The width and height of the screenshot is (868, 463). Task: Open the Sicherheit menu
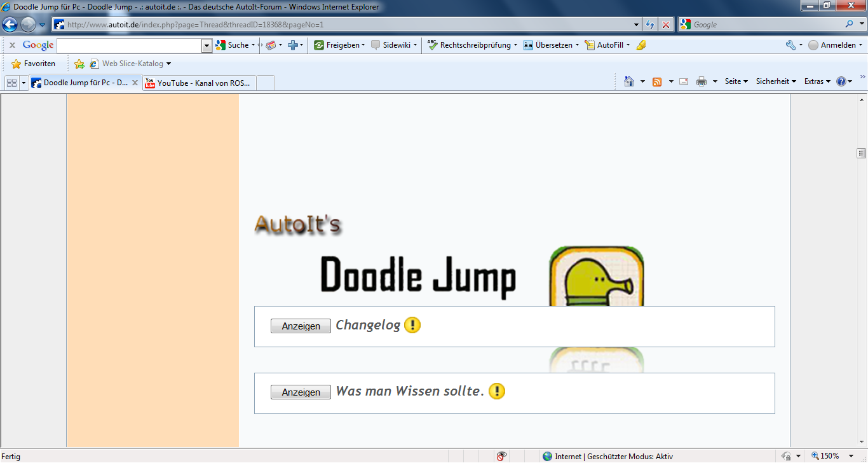pos(775,81)
